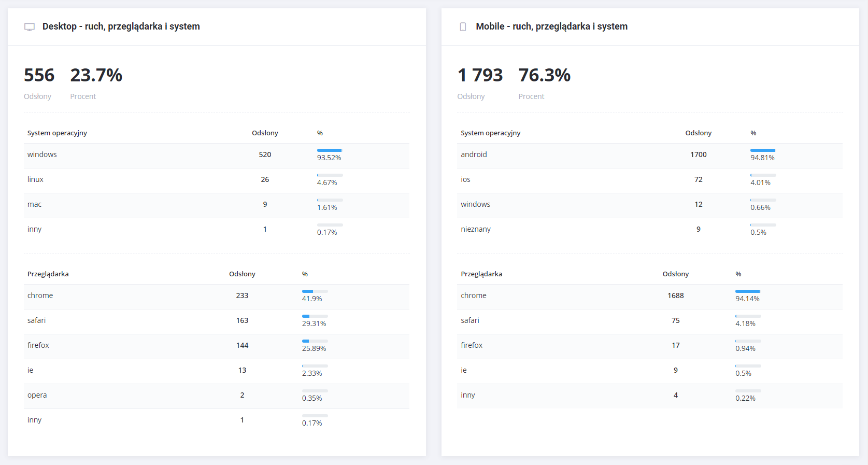The image size is (868, 465).
Task: Click the 26 odsłony cell for linux
Action: [x=265, y=179]
